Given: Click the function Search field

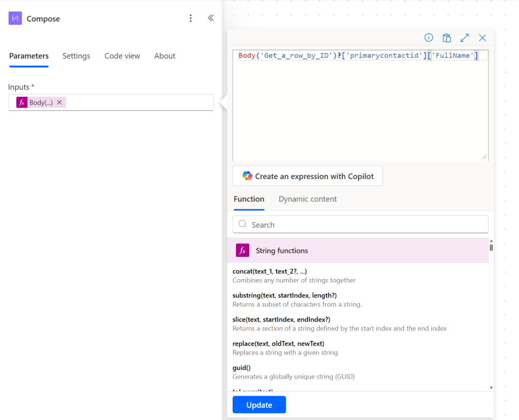Looking at the screenshot, I should click(360, 224).
